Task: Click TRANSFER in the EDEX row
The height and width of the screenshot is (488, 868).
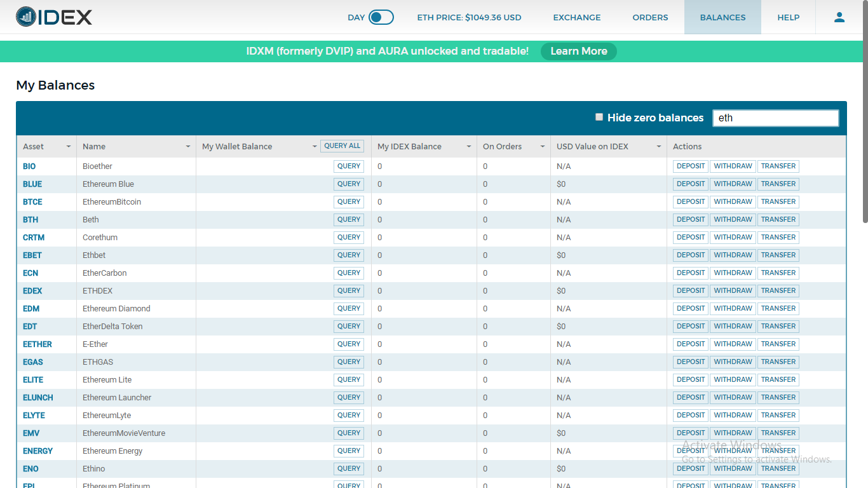Action: pos(778,291)
